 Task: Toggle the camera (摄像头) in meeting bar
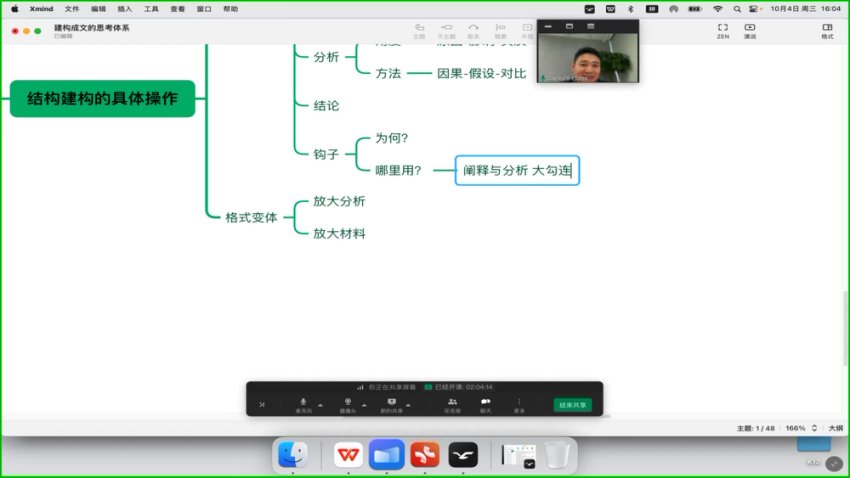[x=347, y=404]
